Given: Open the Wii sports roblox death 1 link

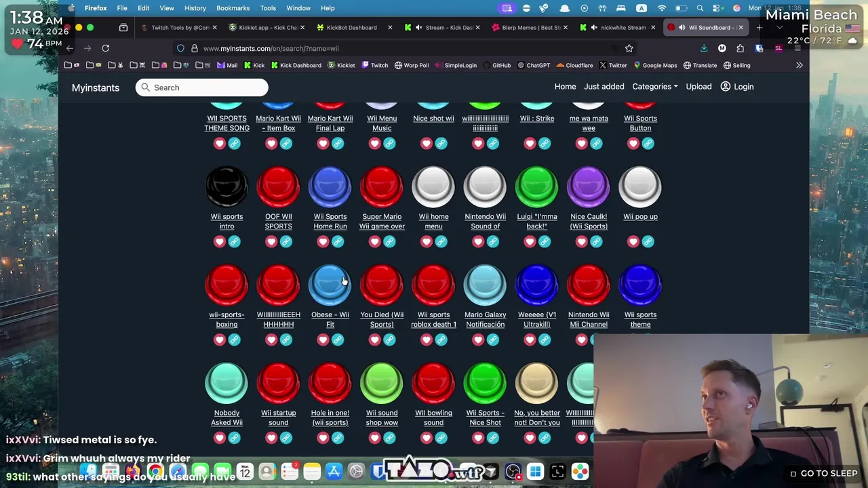Looking at the screenshot, I should 433,319.
